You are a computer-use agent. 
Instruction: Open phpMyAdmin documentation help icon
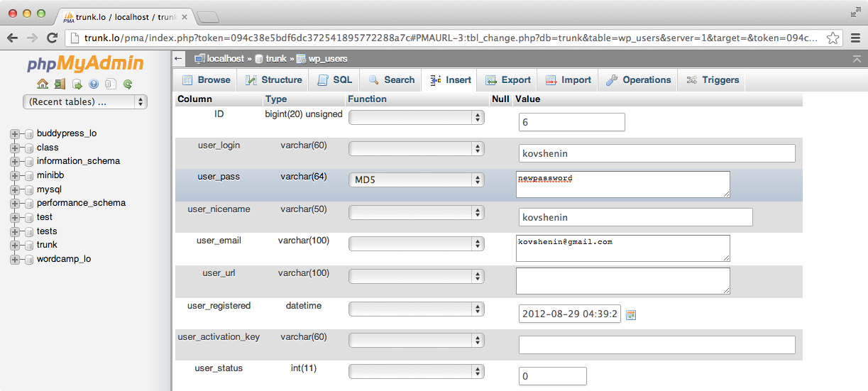[94, 84]
